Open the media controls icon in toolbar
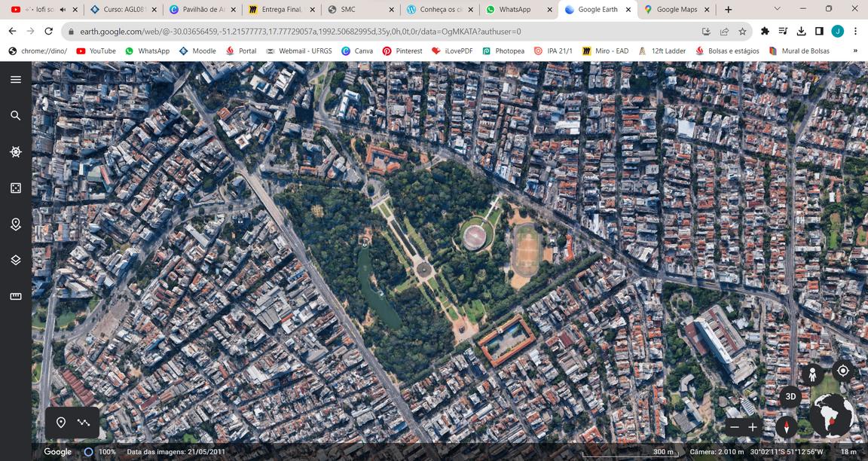Screen dimensions: 868x461 click(783, 32)
